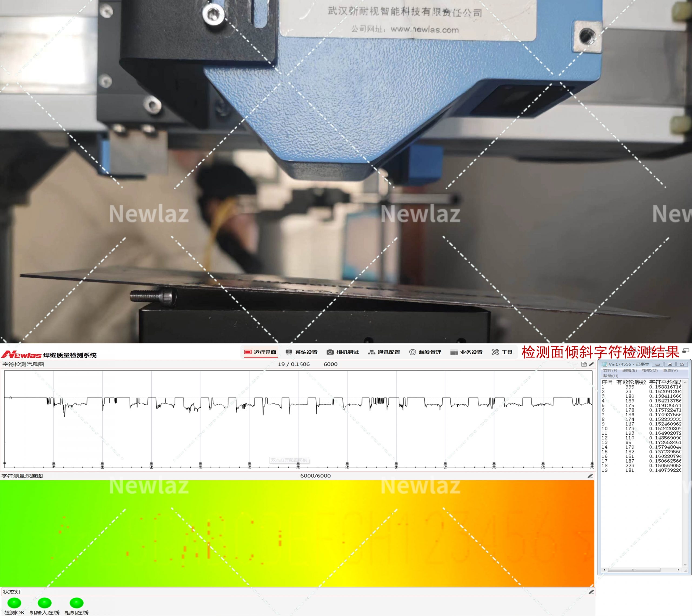The width and height of the screenshot is (692, 616).
Task: Click the 相机在线 green status light
Action: (76, 602)
